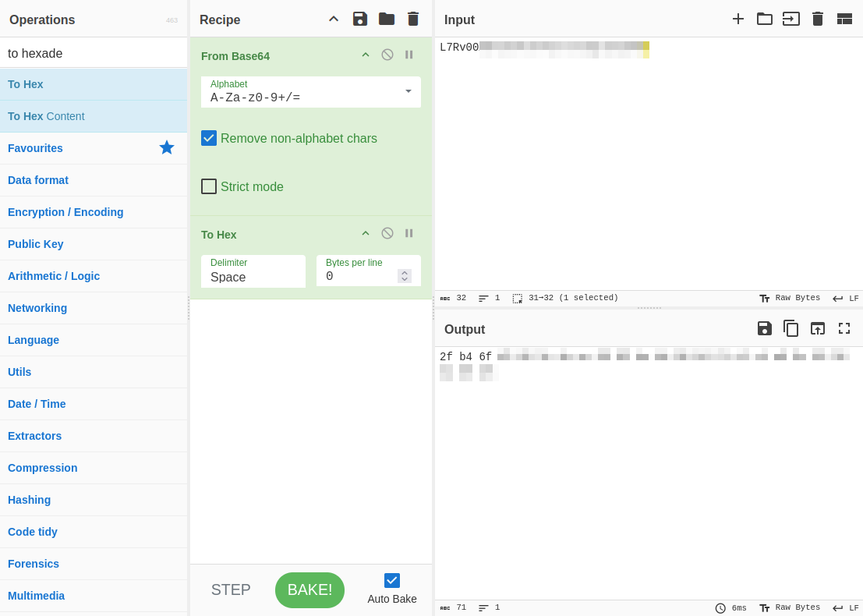Load a recipe via the folder icon
Screen dimensions: 863x616
click(x=387, y=19)
